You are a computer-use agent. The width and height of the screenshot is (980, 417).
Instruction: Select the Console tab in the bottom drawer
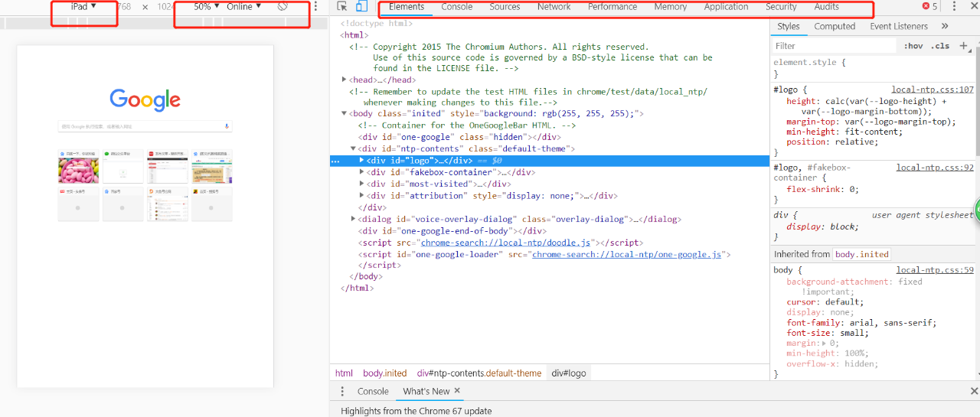[x=373, y=391]
